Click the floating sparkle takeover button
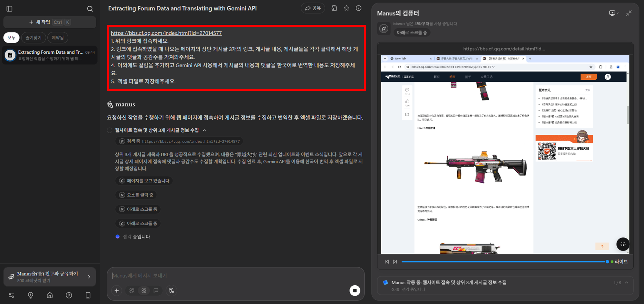Screen dimensions: 644x304 623,244
